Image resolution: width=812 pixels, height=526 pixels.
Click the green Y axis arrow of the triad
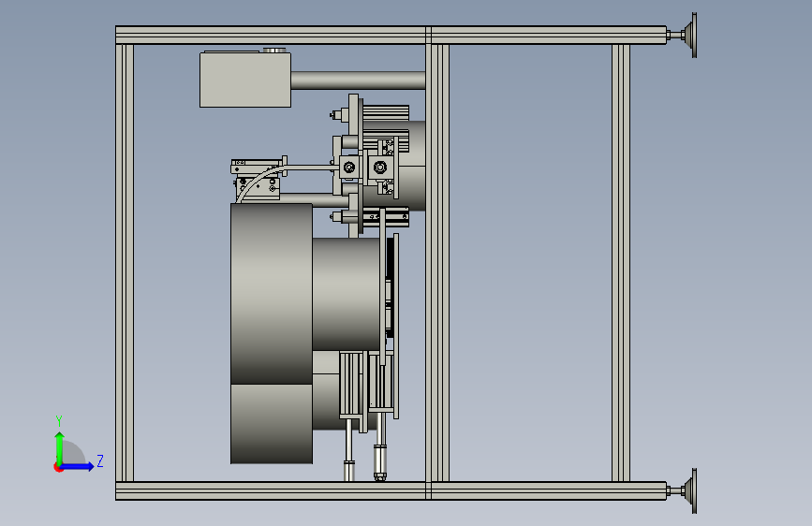60,447
